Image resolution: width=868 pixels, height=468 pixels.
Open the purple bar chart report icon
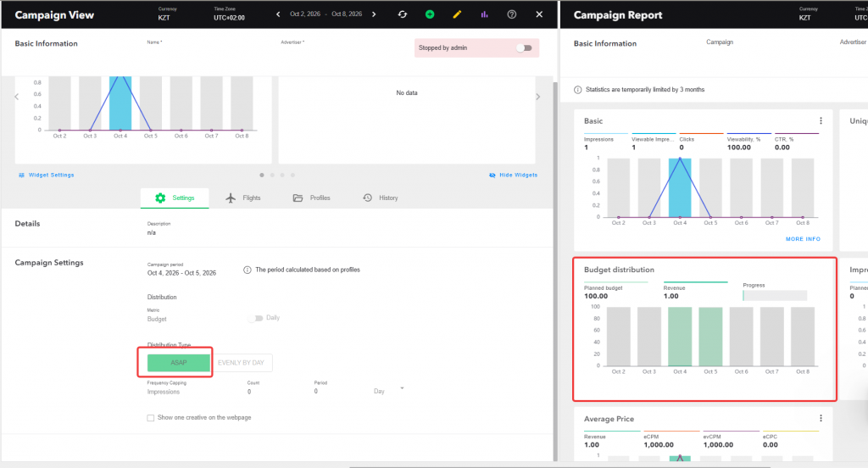coord(484,14)
